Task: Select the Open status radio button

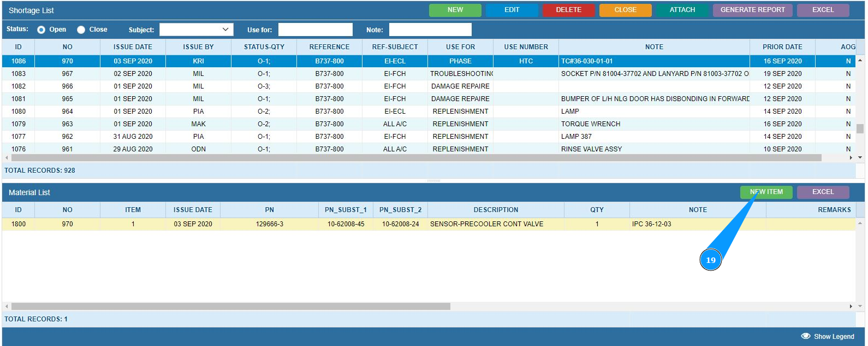Action: tap(41, 30)
